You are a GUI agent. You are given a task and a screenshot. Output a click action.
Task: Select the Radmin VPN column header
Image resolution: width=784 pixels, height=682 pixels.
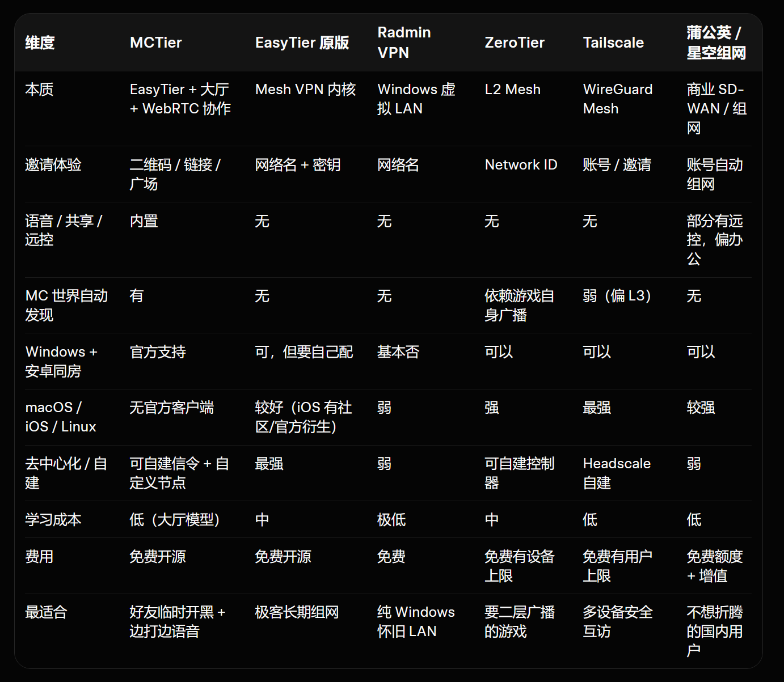click(x=404, y=43)
